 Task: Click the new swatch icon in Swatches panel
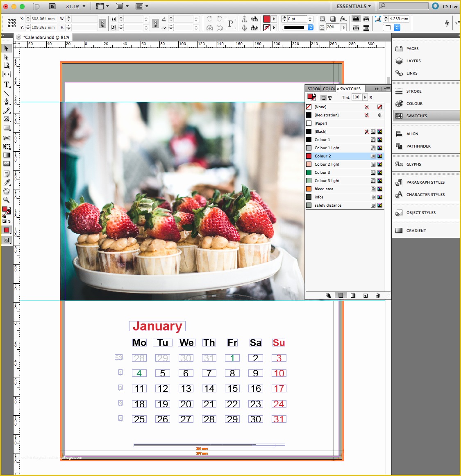pos(366,295)
